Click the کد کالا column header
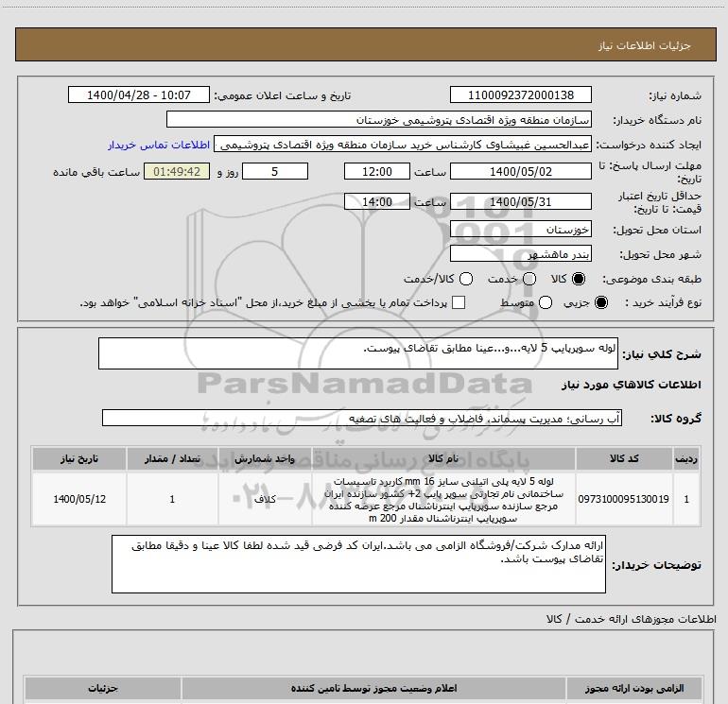 tap(624, 458)
